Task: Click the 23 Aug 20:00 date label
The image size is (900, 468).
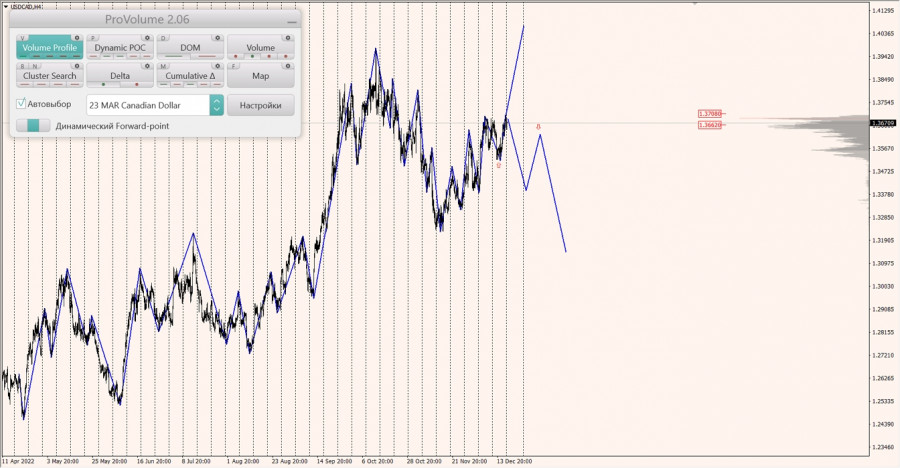Action: [x=289, y=461]
